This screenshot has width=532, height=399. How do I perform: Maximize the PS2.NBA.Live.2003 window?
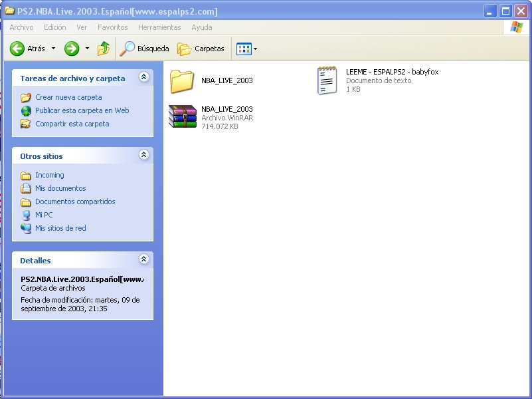coord(505,11)
